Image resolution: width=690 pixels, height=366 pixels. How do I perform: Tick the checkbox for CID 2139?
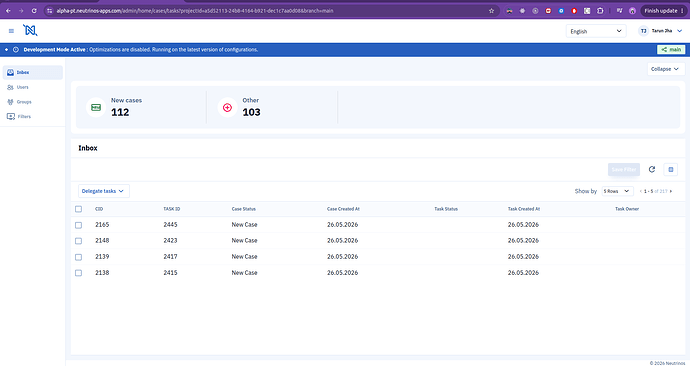click(78, 257)
